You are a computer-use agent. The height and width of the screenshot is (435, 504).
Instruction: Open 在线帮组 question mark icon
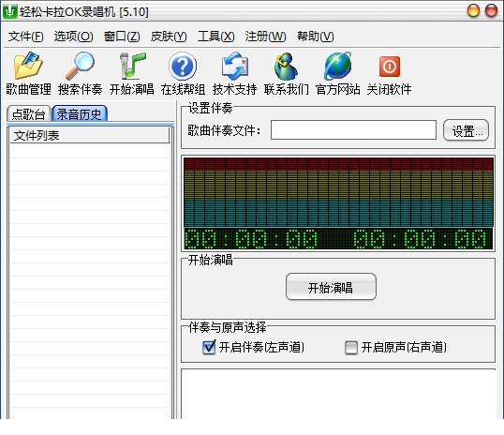(183, 66)
